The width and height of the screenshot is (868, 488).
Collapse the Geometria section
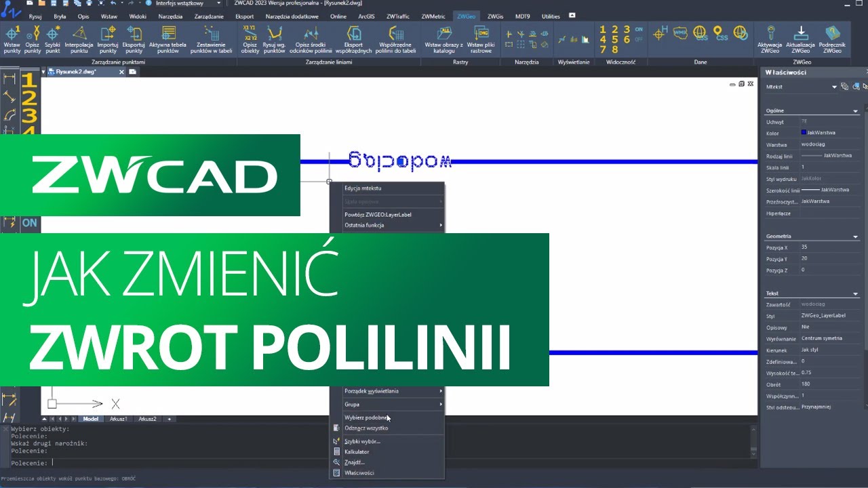856,236
